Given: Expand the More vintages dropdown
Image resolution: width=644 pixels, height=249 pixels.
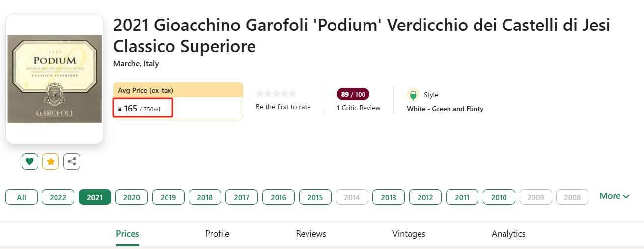Looking at the screenshot, I should pos(614,196).
